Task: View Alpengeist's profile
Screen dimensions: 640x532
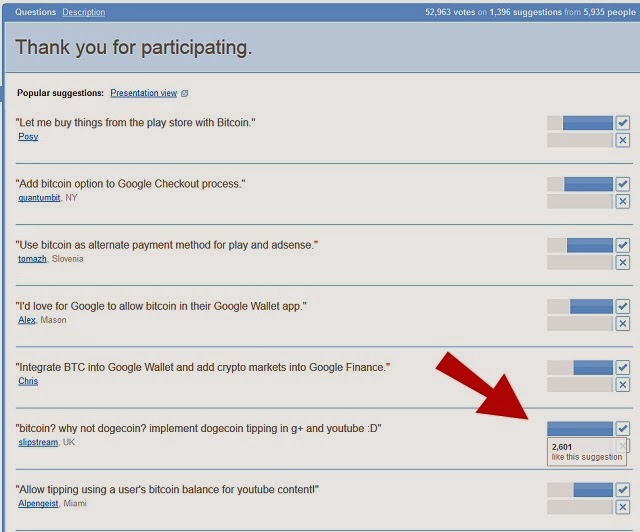Action: (x=38, y=503)
